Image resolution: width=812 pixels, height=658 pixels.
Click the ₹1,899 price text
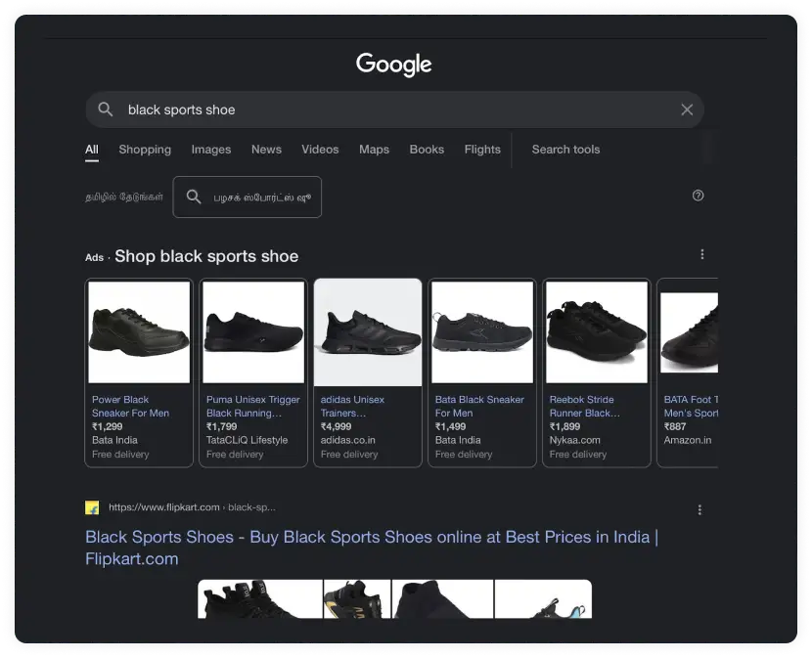point(565,426)
